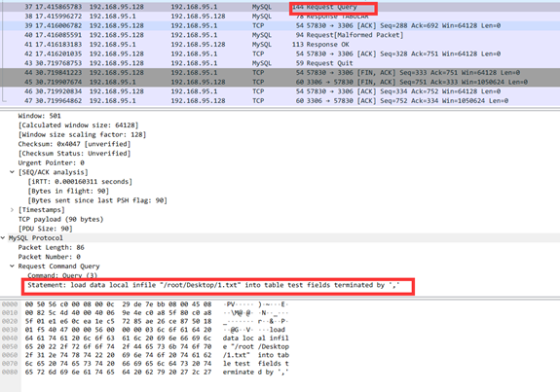The width and height of the screenshot is (560, 392).
Task: Collapse the Request Command Query node
Action: point(12,267)
